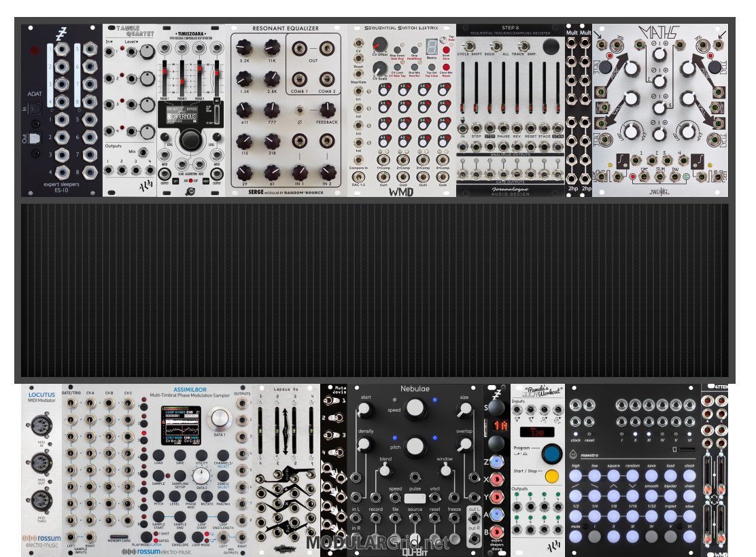Flip the TRACK/SMP switch on Step 8
Image resolution: width=756 pixels, height=557 pixels.
coord(523,46)
